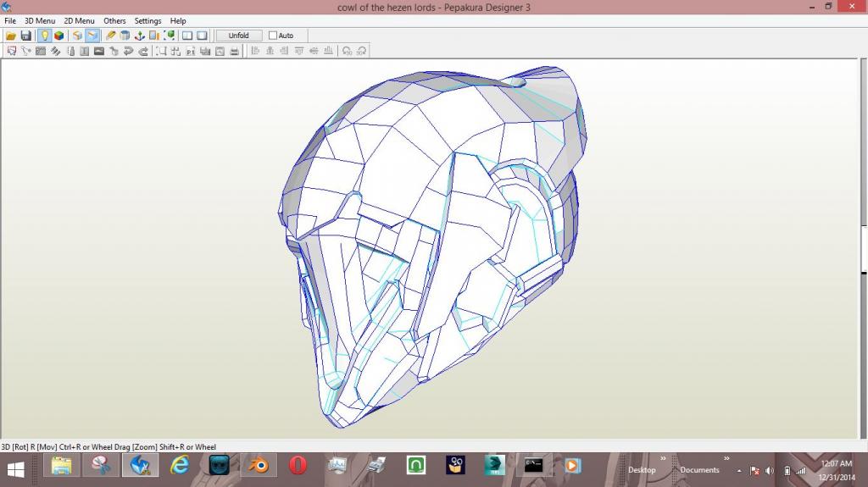The width and height of the screenshot is (868, 487).
Task: Click the Documents toolbar label on taskbar
Action: point(699,470)
